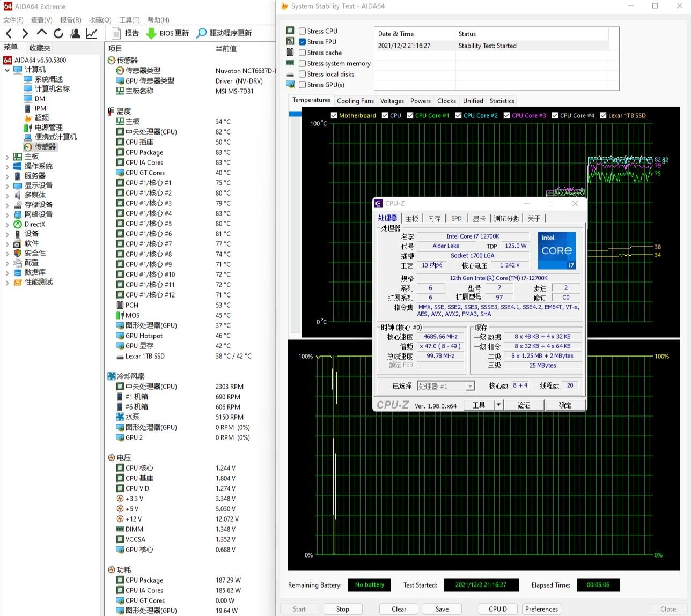Click the Preferences button
Image resolution: width=691 pixels, height=616 pixels.
[541, 609]
